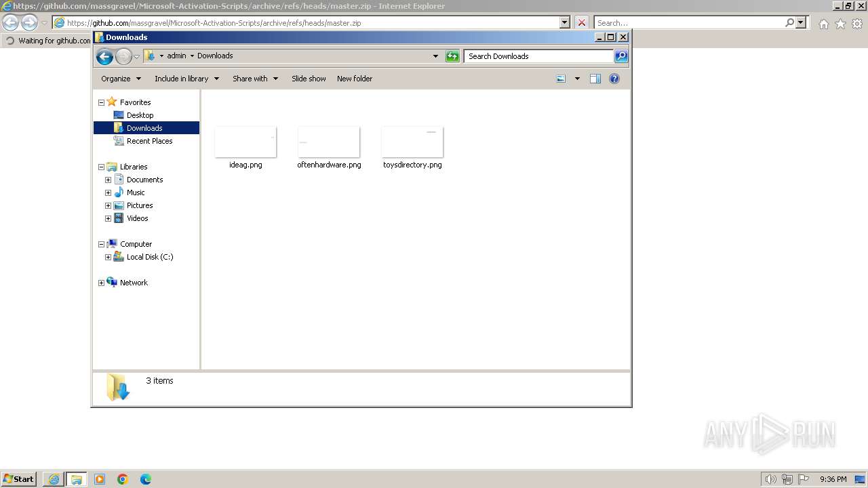The height and width of the screenshot is (488, 868).
Task: Open the Organize menu
Action: pos(121,79)
